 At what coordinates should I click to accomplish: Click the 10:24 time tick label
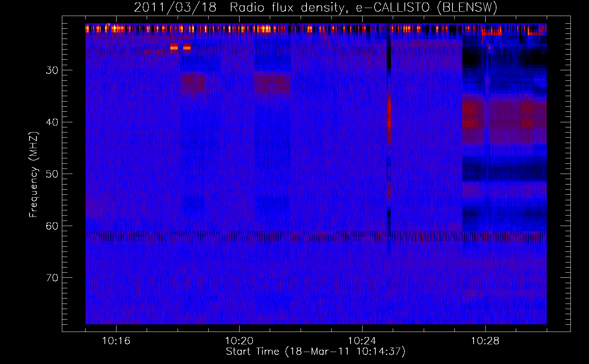[x=362, y=341]
